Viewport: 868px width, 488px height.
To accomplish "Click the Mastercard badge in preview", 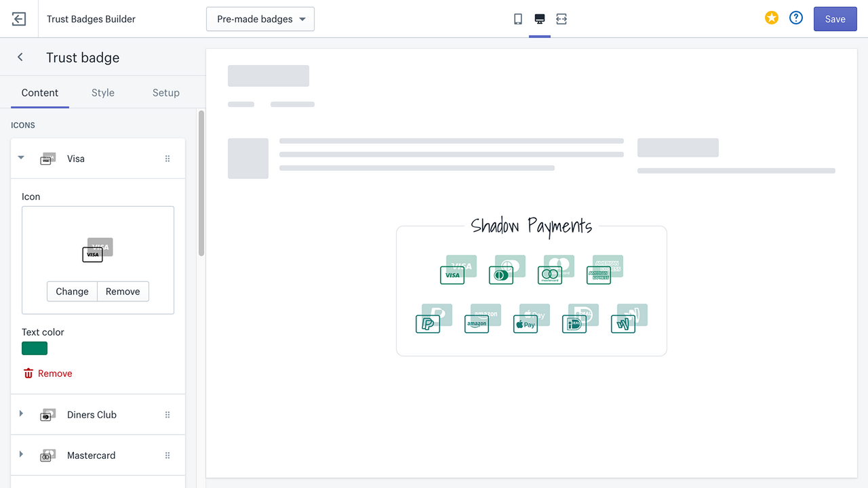I will 556,270.
